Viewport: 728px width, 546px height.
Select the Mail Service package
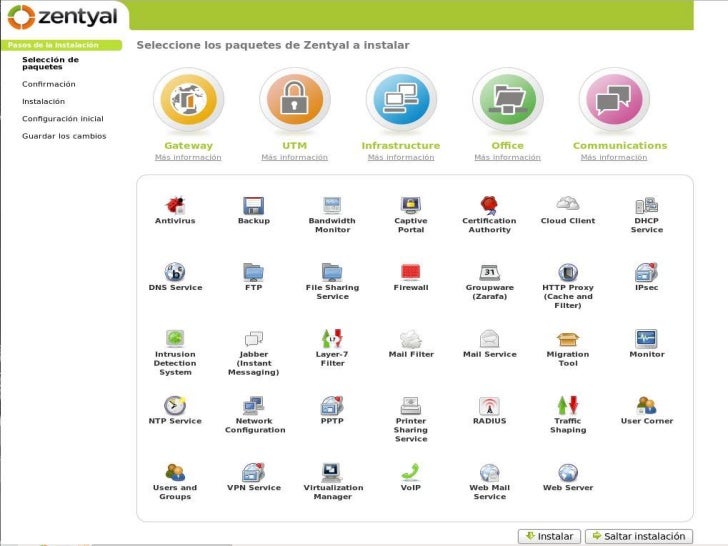click(x=489, y=344)
